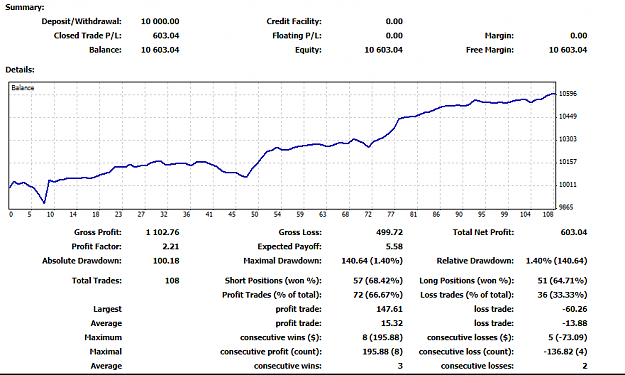Screen dimensions: 625x375
Task: Click the Maximal Drawdown value 140.64 (1.40%)
Action: pos(372,261)
